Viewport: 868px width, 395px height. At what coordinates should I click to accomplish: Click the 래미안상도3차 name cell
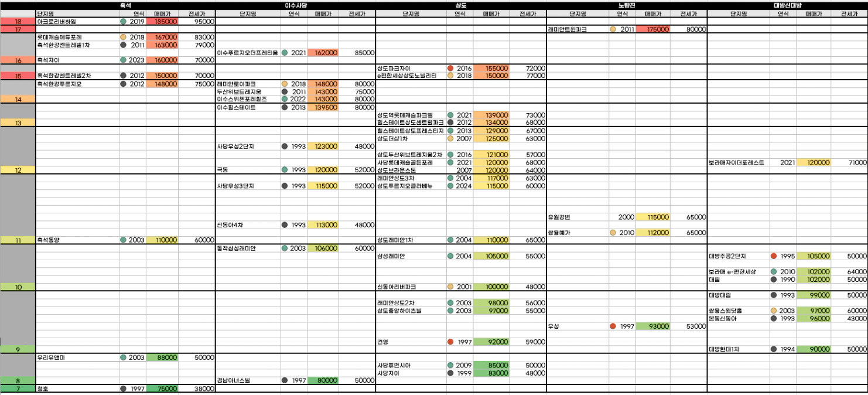411,178
